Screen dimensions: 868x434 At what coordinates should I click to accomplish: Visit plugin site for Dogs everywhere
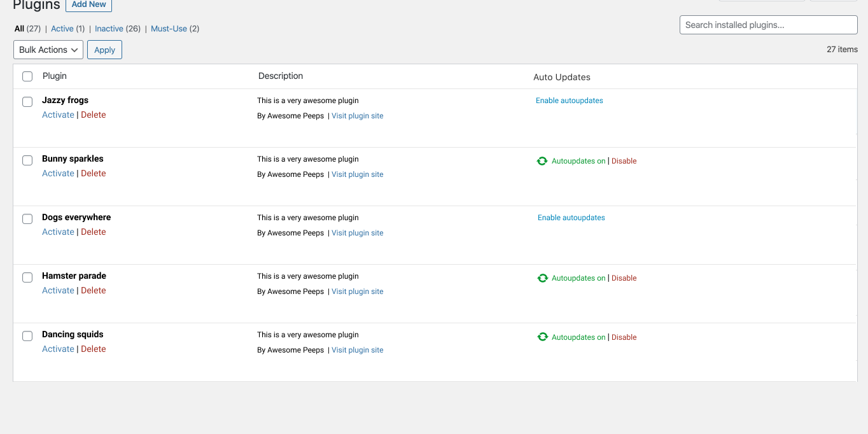(358, 233)
